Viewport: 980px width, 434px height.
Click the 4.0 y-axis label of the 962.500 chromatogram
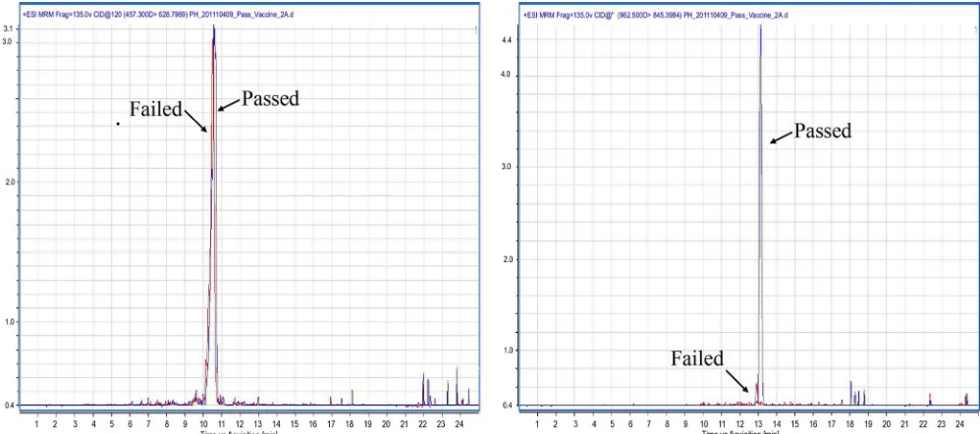(x=507, y=75)
